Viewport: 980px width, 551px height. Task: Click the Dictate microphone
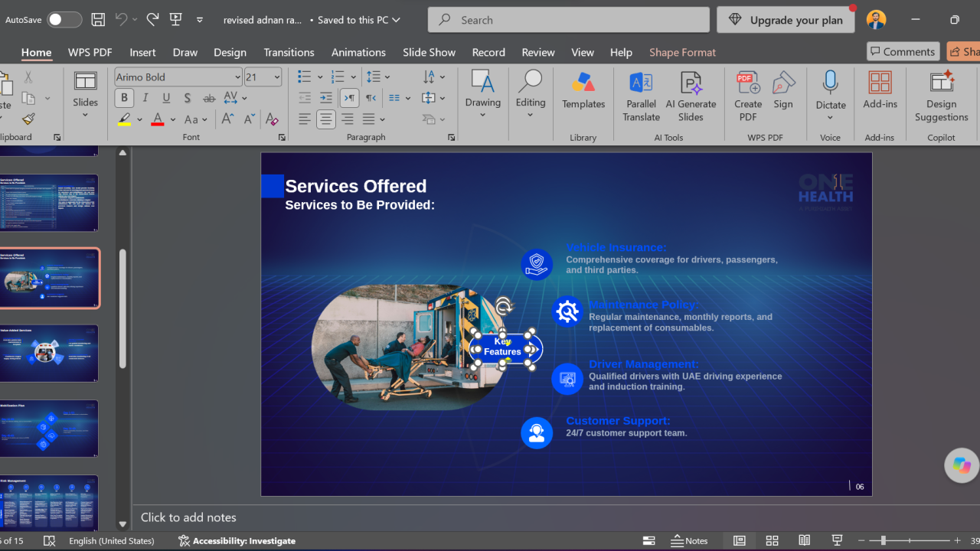tap(831, 82)
